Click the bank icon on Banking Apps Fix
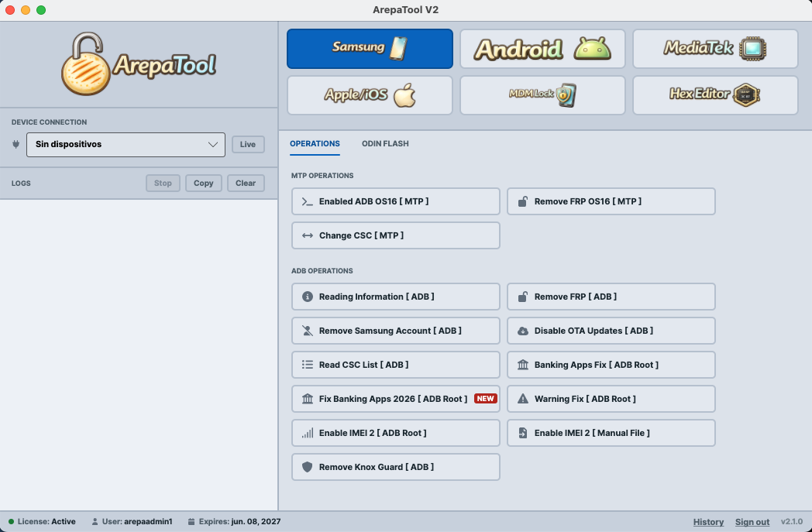 523,365
